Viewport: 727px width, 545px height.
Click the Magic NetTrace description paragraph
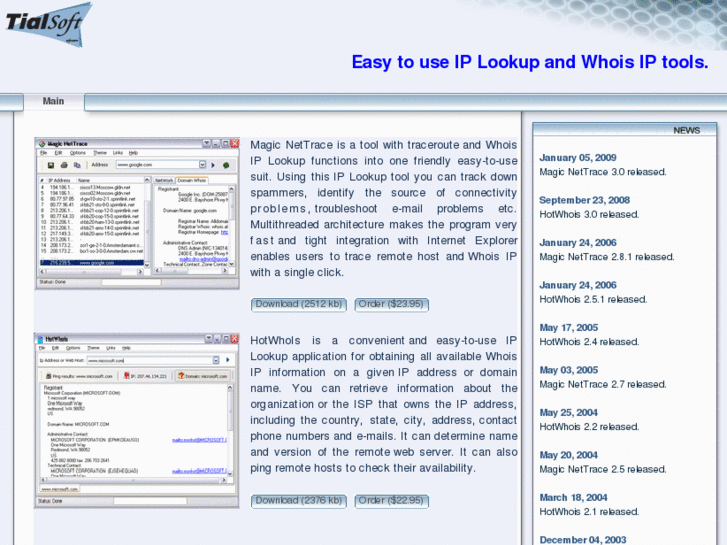point(384,209)
